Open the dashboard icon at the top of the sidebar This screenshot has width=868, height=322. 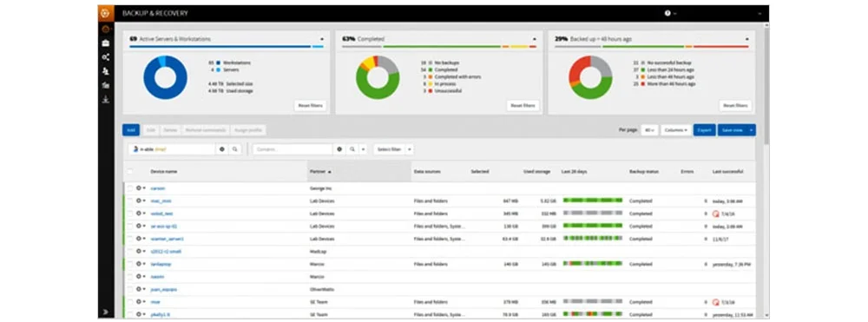pos(106,30)
